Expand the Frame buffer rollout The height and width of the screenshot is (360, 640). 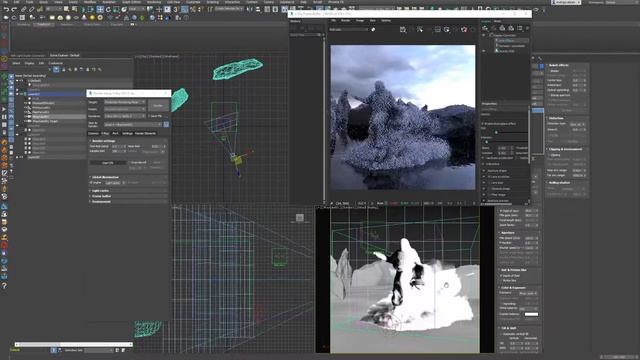pyautogui.click(x=128, y=196)
